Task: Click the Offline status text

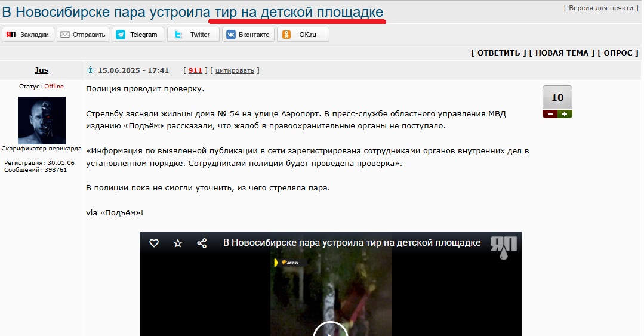Action: point(54,87)
